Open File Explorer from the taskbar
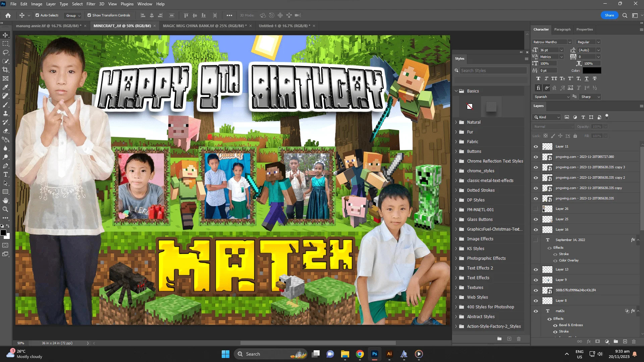This screenshot has width=644, height=362. 345,354
